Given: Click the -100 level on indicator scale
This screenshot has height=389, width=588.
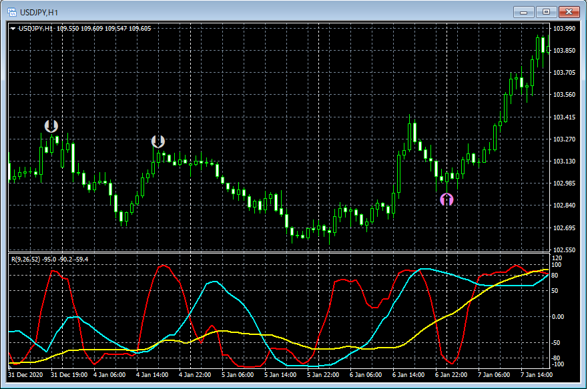Looking at the screenshot, I should (559, 364).
